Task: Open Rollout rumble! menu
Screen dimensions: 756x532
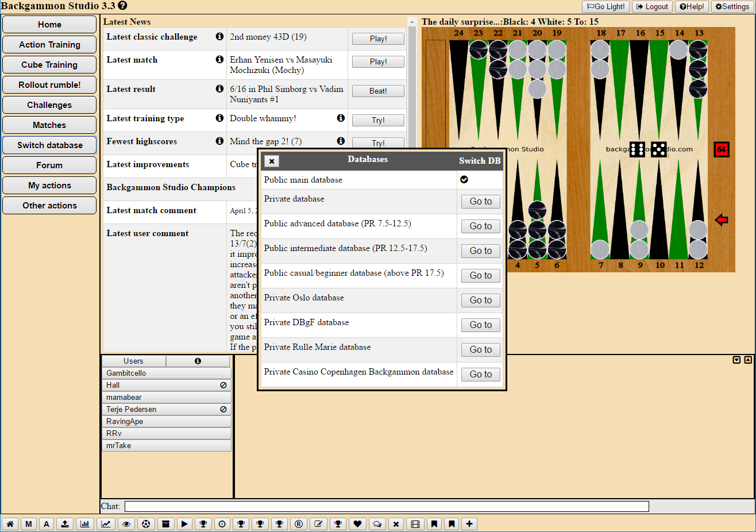Action: tap(49, 85)
